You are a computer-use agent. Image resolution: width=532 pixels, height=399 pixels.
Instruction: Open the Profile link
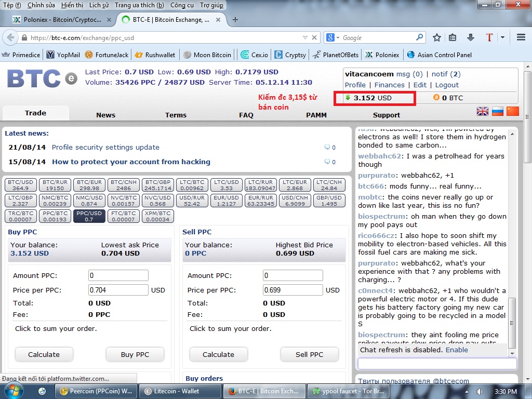[355, 85]
